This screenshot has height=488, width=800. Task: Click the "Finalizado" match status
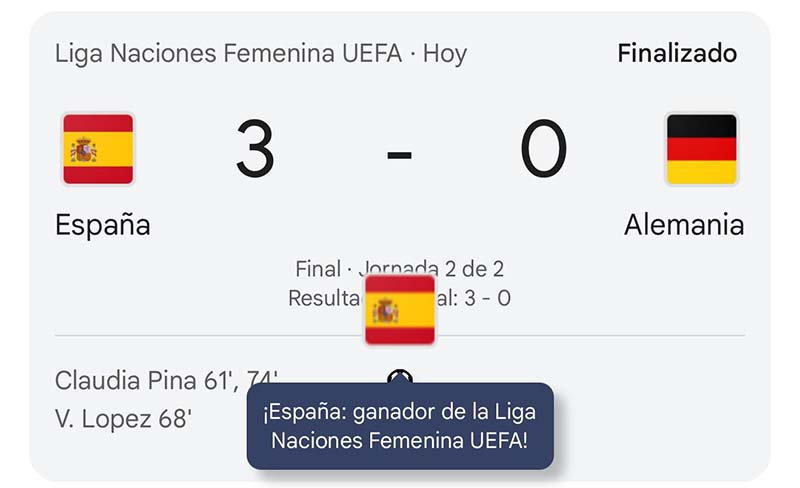[677, 53]
